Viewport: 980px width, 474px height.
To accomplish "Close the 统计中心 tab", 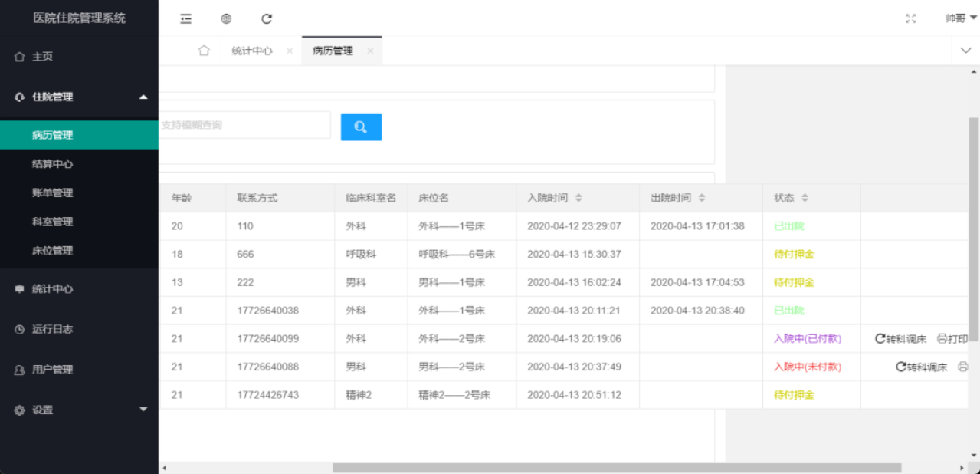I will pos(290,51).
